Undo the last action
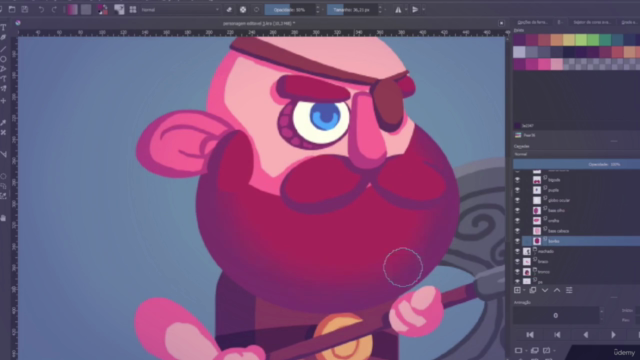This screenshot has width=640, height=360. point(41,9)
